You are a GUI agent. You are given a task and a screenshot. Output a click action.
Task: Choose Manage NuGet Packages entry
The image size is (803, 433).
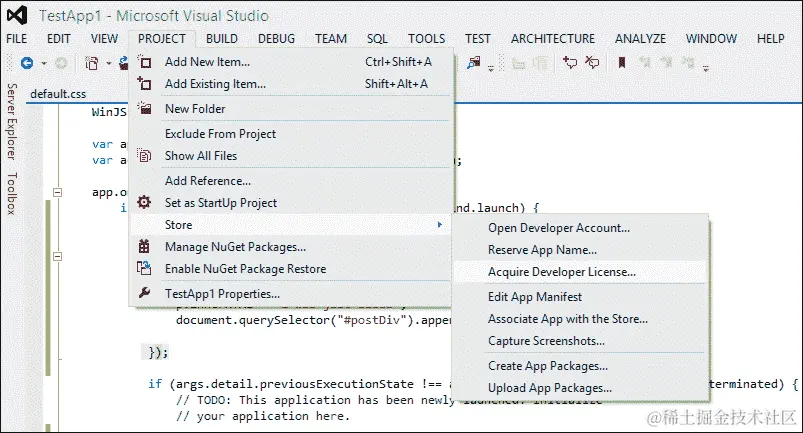click(290, 247)
